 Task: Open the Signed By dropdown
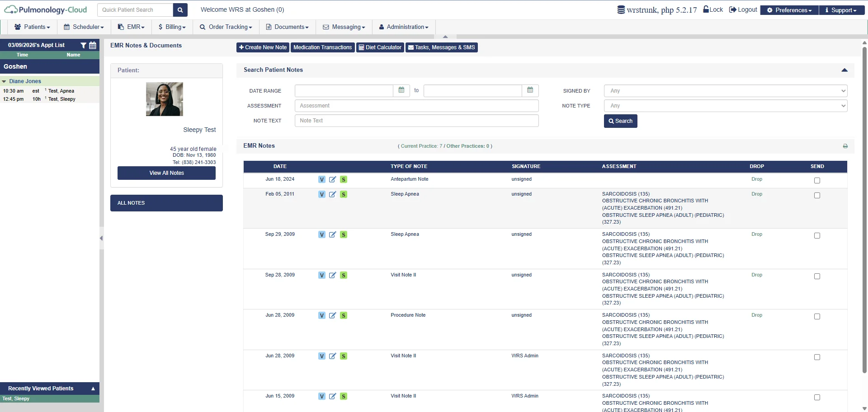click(x=725, y=91)
